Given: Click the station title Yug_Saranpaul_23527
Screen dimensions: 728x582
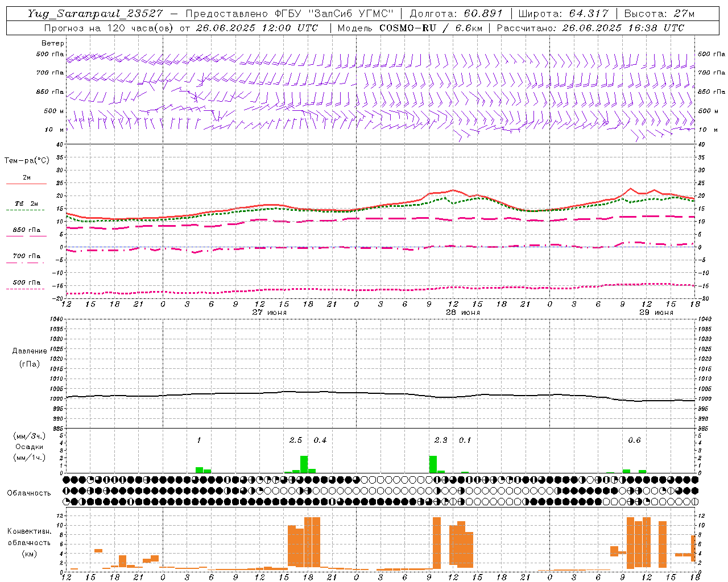Looking at the screenshot, I should pyautogui.click(x=96, y=14).
